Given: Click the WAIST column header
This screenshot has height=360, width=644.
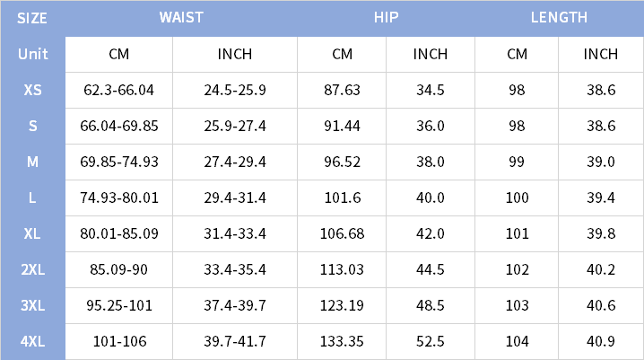Looking at the screenshot, I should point(181,18).
